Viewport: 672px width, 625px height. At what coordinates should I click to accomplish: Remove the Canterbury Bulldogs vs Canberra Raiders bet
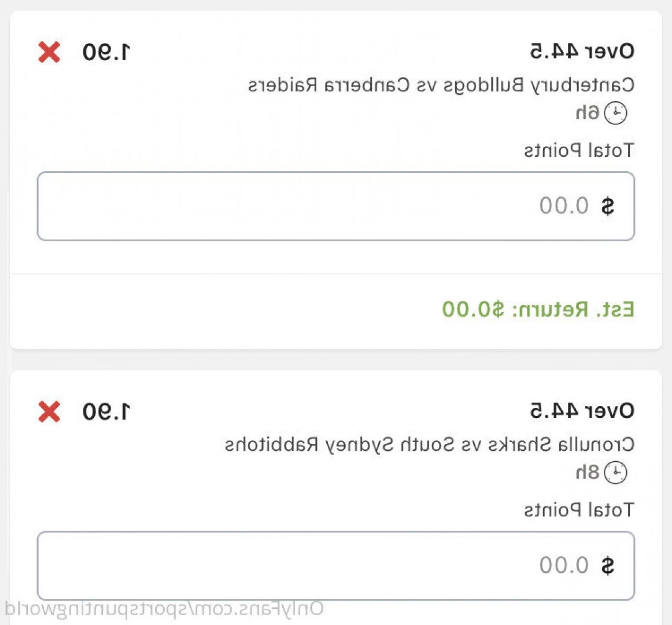coord(49,52)
